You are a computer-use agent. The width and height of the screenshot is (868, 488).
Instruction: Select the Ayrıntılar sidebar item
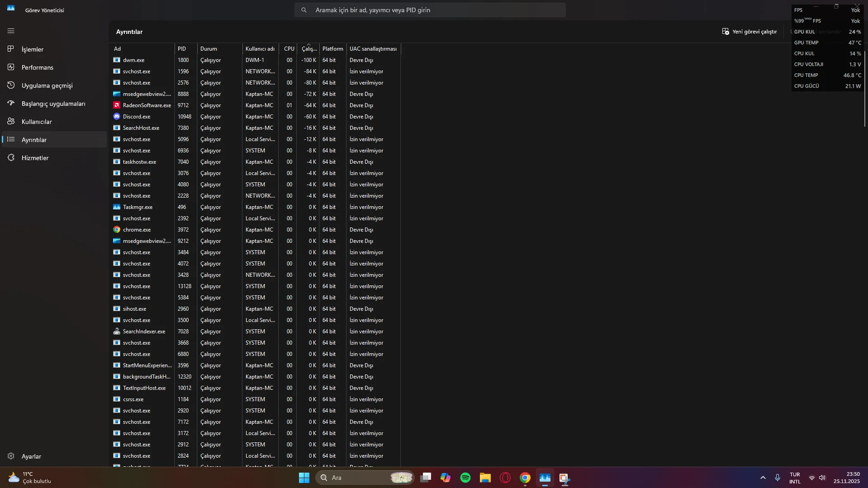pyautogui.click(x=54, y=139)
